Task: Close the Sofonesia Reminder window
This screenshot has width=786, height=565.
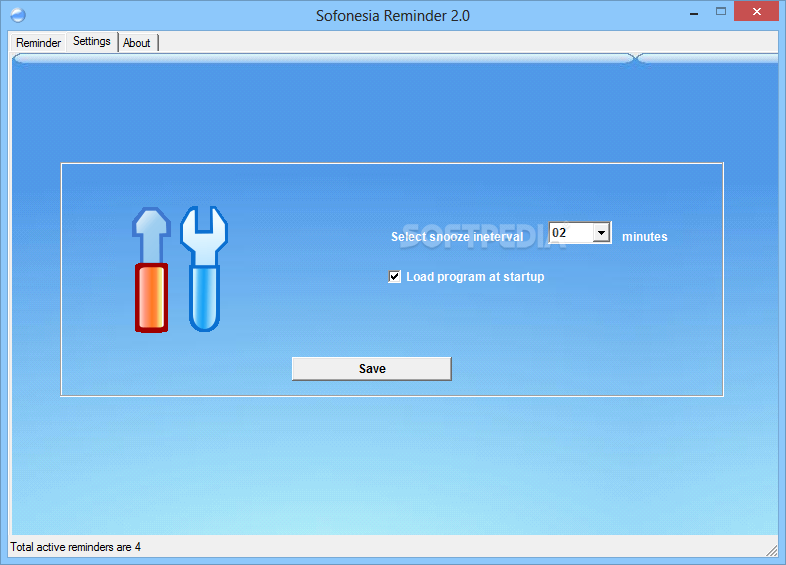Action: [756, 12]
